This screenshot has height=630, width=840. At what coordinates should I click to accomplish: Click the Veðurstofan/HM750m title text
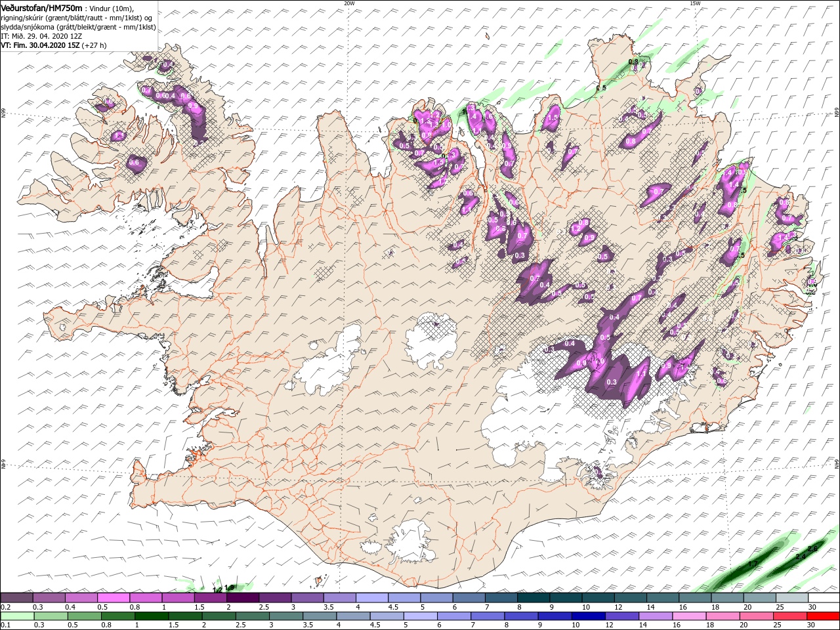tap(42, 8)
